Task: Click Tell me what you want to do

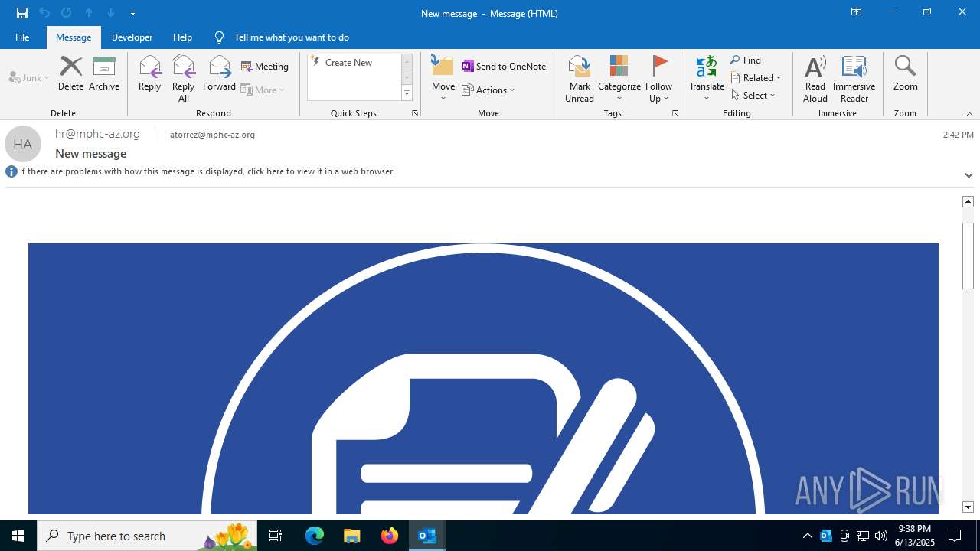Action: tap(291, 37)
